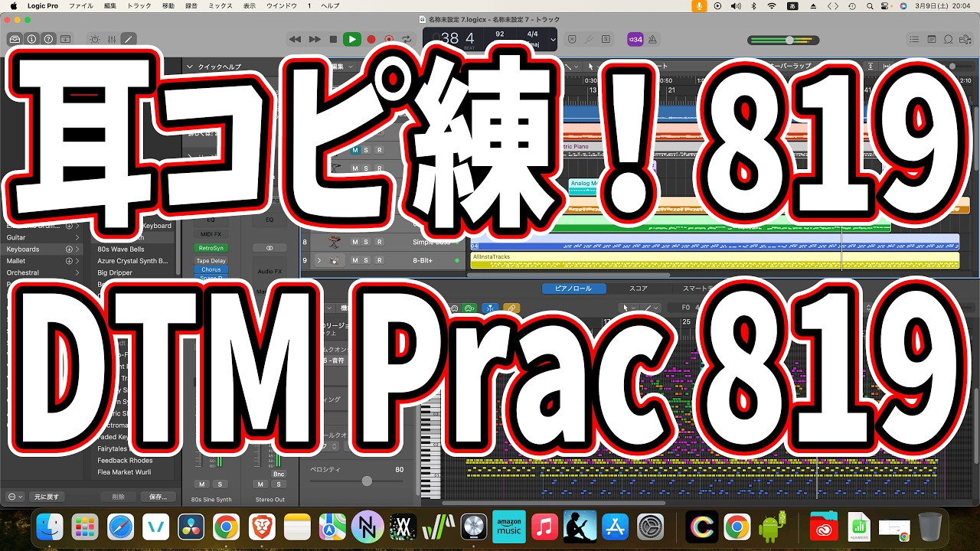Open the ファイル menu
This screenshot has width=980, height=551.
click(x=81, y=5)
